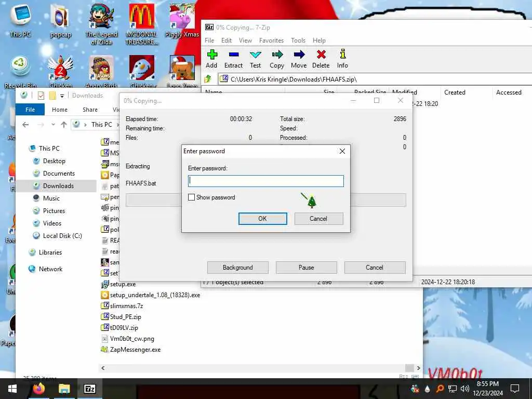Image resolution: width=532 pixels, height=399 pixels.
Task: Focus the Enter password text field
Action: 265,181
